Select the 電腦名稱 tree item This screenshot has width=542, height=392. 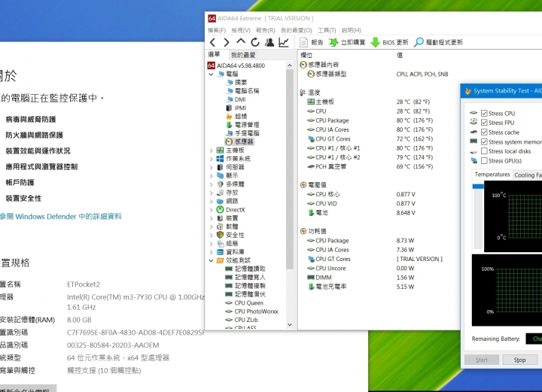[242, 91]
